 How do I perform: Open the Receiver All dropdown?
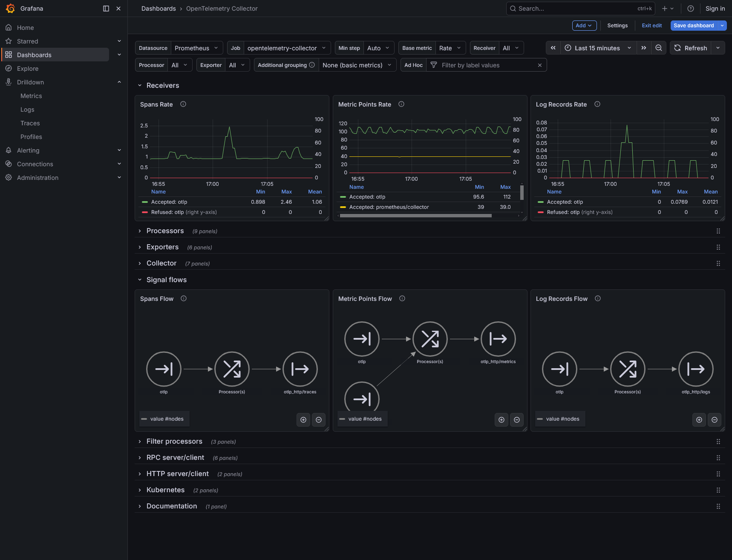point(511,48)
